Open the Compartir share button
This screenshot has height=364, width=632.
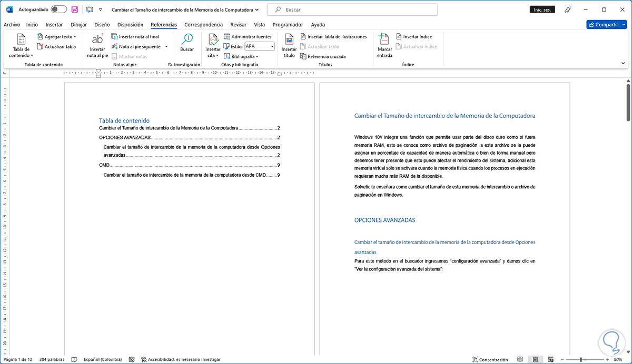point(606,24)
